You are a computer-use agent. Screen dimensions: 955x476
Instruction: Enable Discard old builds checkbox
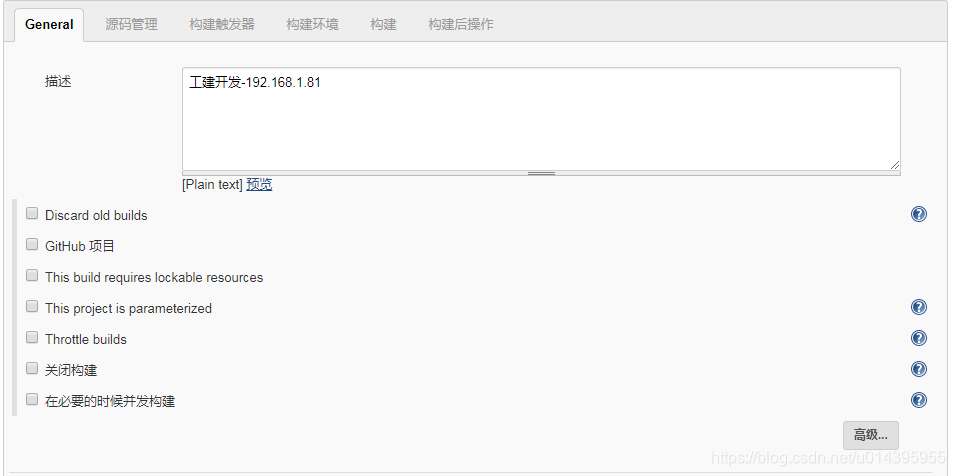32,214
